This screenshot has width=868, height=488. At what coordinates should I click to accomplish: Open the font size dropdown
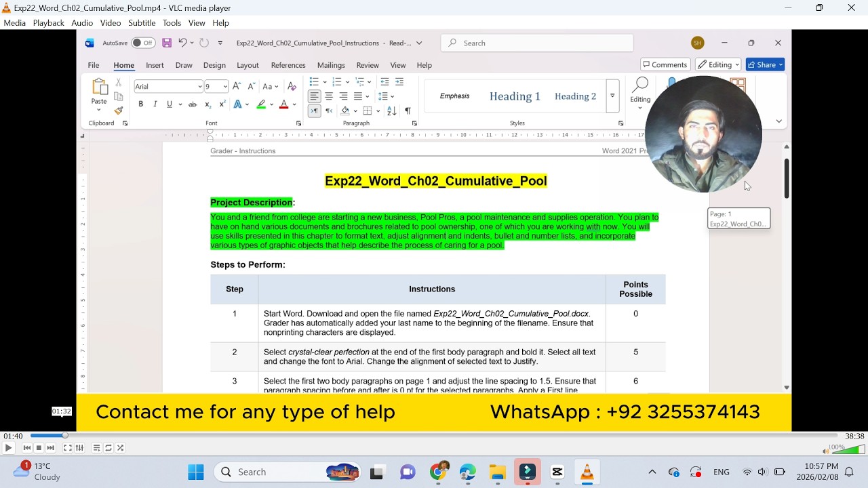pyautogui.click(x=225, y=87)
